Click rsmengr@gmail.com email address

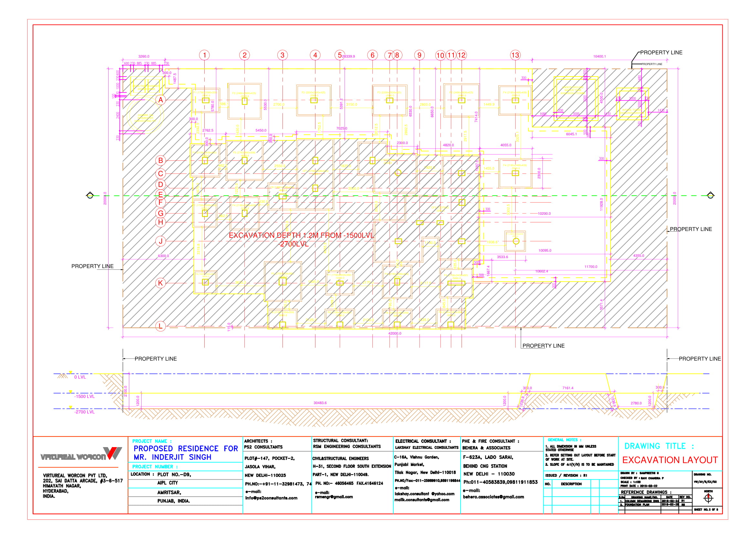point(334,497)
